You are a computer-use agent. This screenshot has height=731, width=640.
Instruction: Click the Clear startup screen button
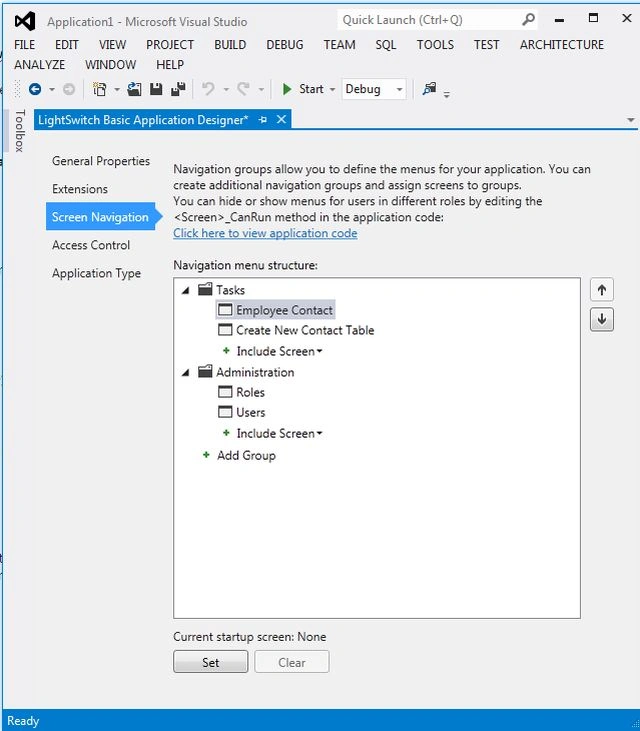coord(292,662)
